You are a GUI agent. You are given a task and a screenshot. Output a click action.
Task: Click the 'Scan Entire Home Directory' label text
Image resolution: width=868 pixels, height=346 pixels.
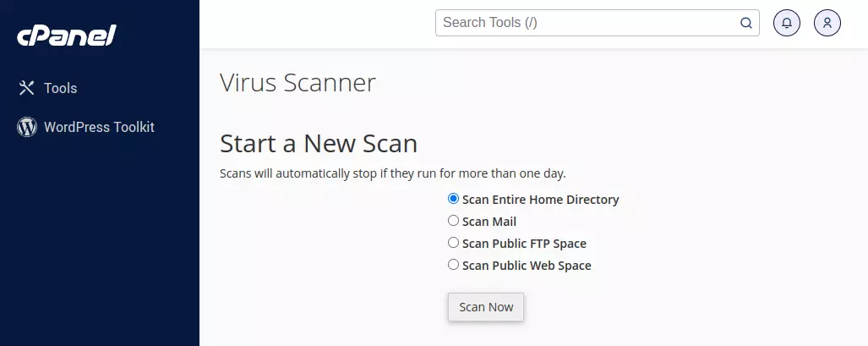tap(540, 200)
